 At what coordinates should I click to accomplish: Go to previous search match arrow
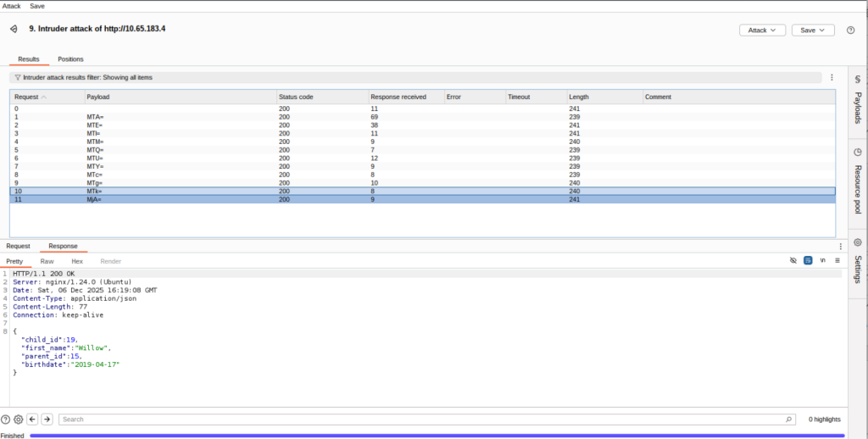coord(32,419)
